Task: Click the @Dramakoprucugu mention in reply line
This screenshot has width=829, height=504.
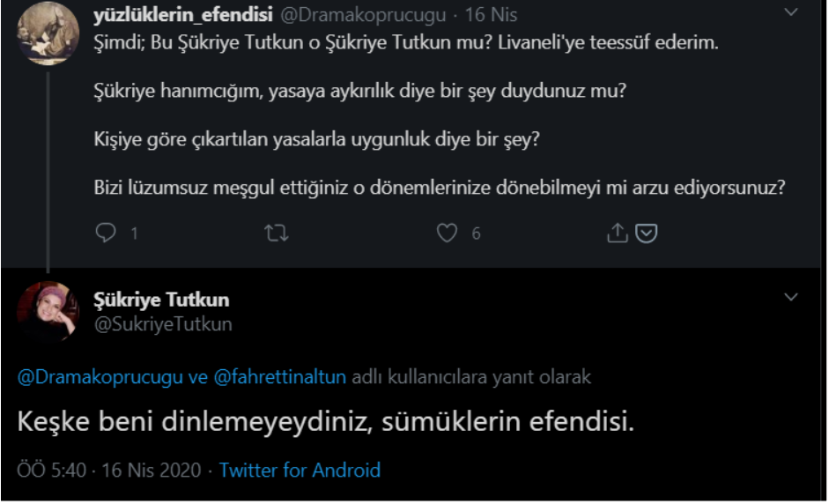Action: click(x=102, y=377)
